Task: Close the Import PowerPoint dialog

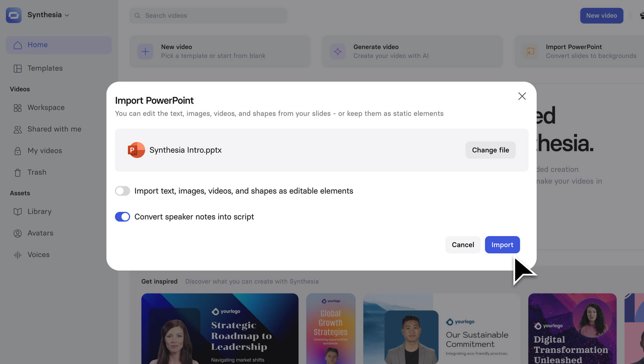Action: [522, 96]
